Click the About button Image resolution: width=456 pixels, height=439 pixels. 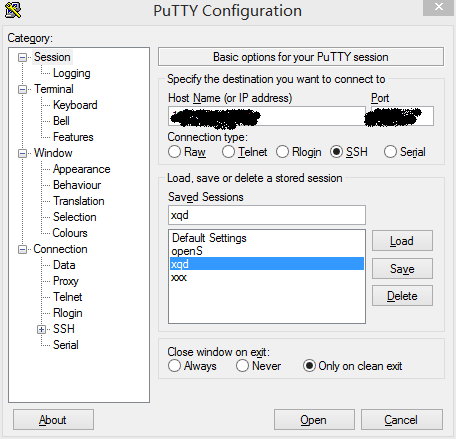pos(53,420)
